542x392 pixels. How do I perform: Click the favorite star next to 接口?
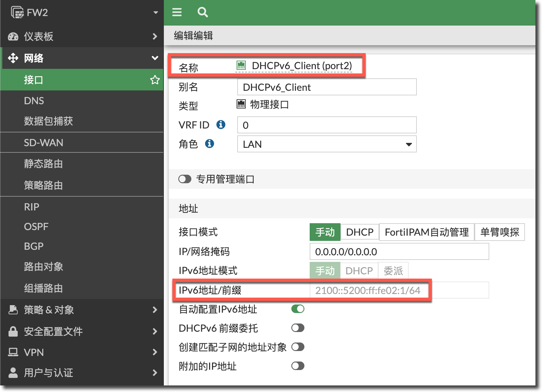[155, 80]
